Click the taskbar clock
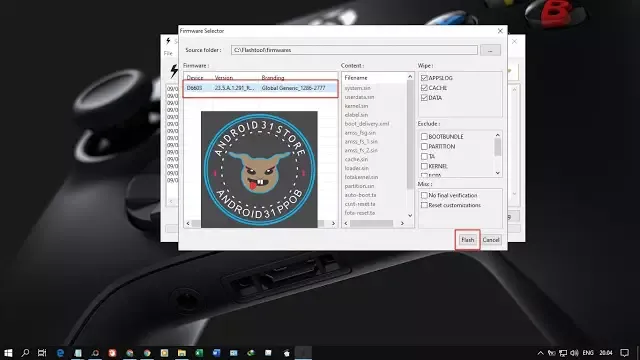The height and width of the screenshot is (360, 640). coord(606,353)
